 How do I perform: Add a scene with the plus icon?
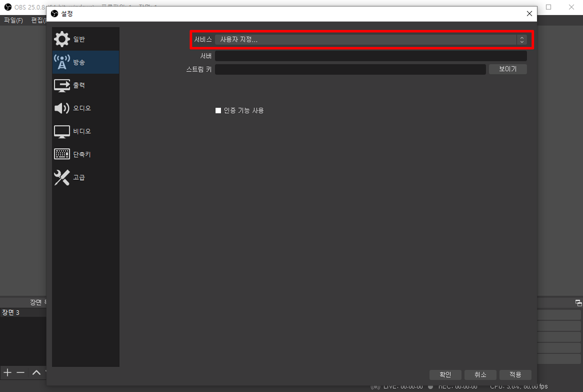(x=7, y=373)
